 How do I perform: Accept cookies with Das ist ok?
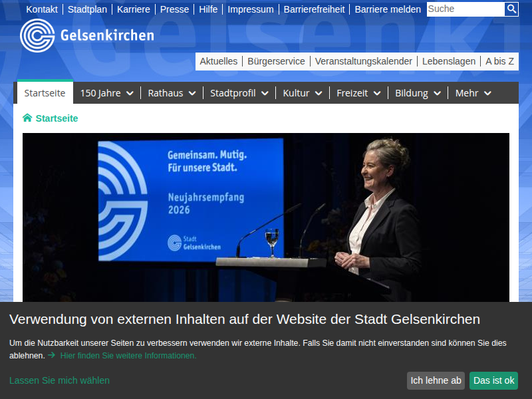tap(493, 380)
